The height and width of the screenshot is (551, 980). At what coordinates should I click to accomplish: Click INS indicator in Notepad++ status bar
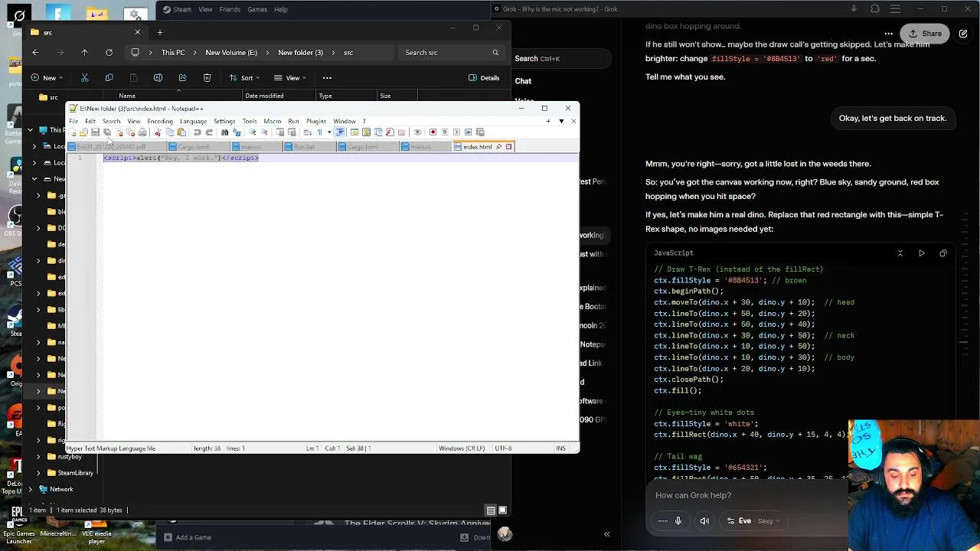click(561, 448)
